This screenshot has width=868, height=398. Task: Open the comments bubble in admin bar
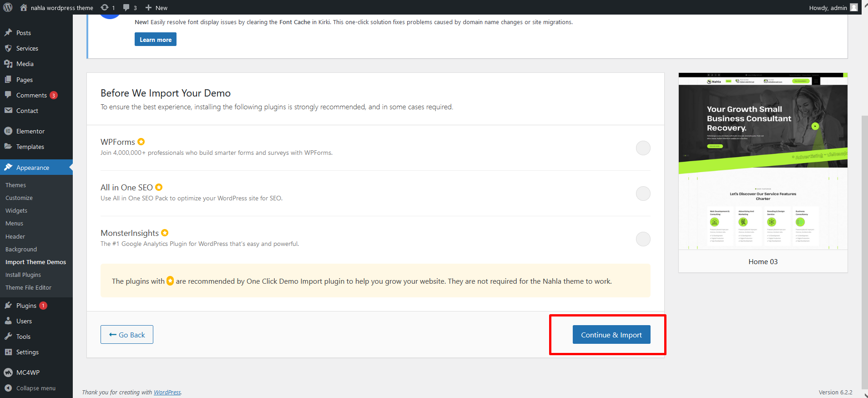[126, 8]
